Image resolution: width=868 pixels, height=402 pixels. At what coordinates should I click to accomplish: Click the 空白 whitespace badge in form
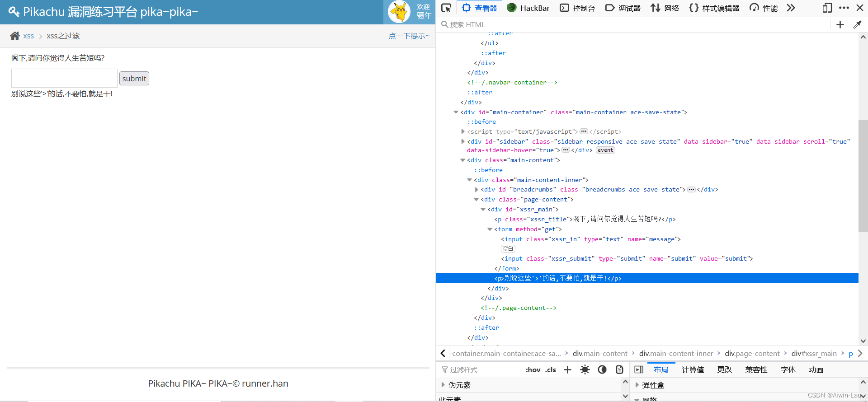[x=508, y=248]
